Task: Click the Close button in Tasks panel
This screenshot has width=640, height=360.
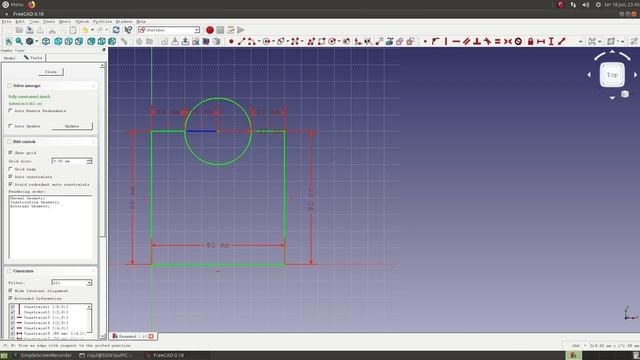Action: (51, 72)
